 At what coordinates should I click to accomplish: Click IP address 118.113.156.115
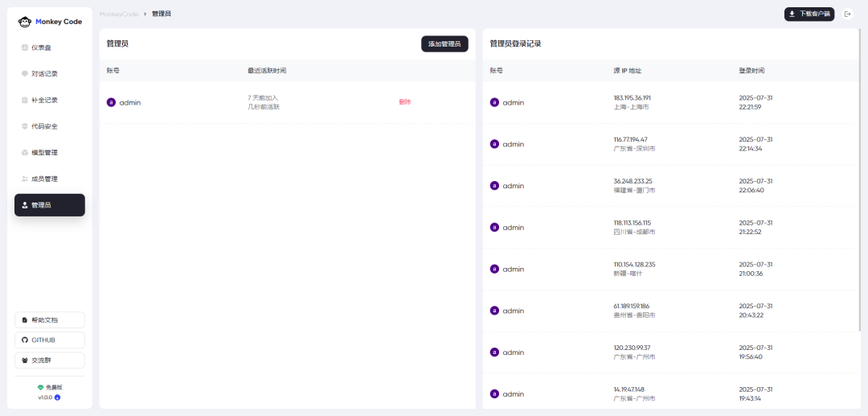(633, 223)
